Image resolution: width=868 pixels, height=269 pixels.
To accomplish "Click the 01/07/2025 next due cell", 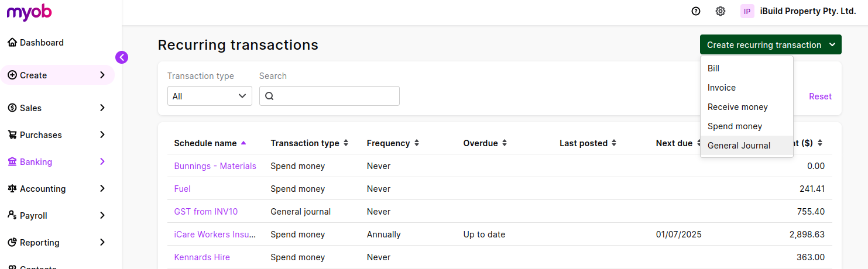I will 679,234.
